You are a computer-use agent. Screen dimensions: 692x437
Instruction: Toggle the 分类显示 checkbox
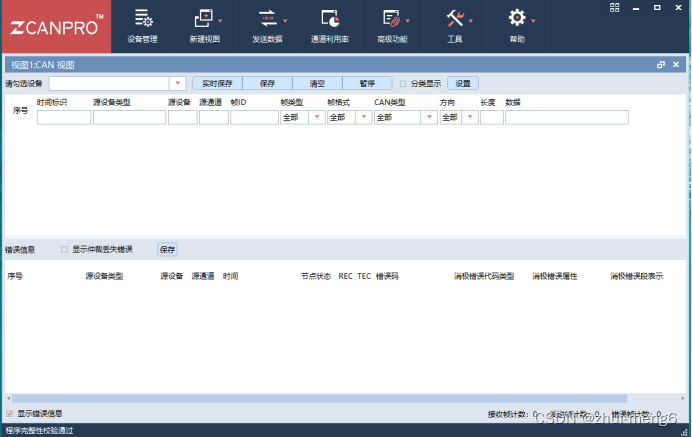tap(403, 84)
